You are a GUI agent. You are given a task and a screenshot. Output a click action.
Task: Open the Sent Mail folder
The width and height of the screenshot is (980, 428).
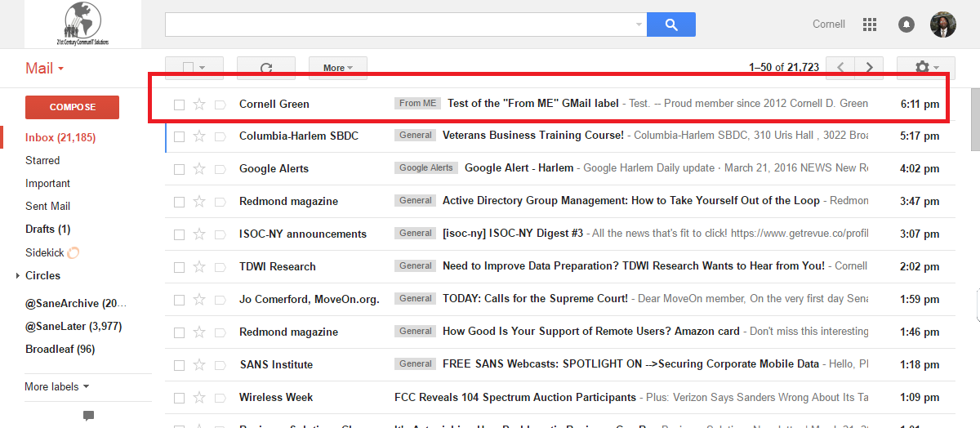[x=47, y=206]
